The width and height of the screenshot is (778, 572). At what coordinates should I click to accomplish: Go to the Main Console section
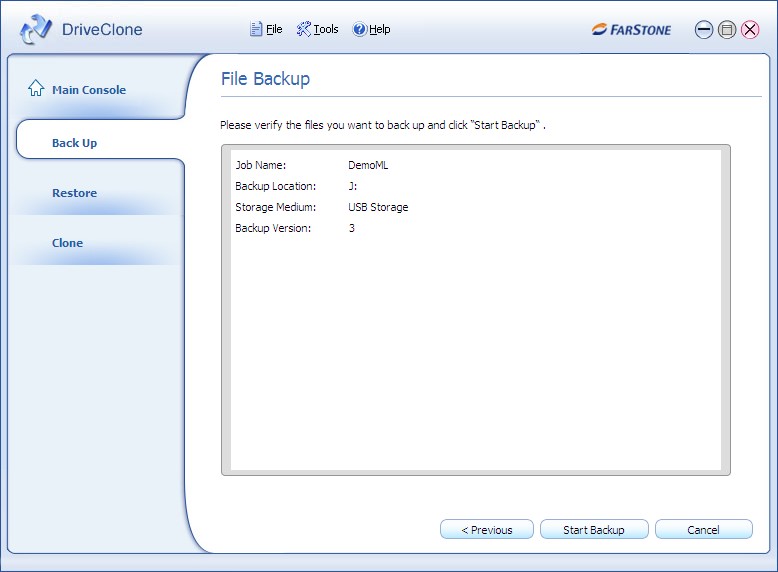pyautogui.click(x=89, y=90)
